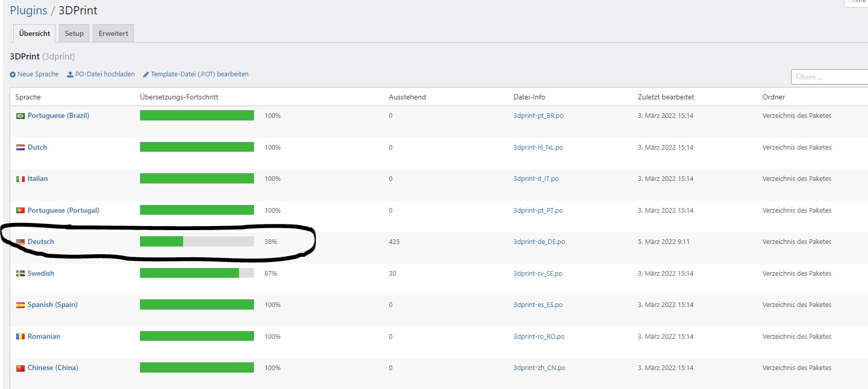The width and height of the screenshot is (868, 389).
Task: Click pencil icon for Template-Datei bearbeiten
Action: click(x=146, y=75)
